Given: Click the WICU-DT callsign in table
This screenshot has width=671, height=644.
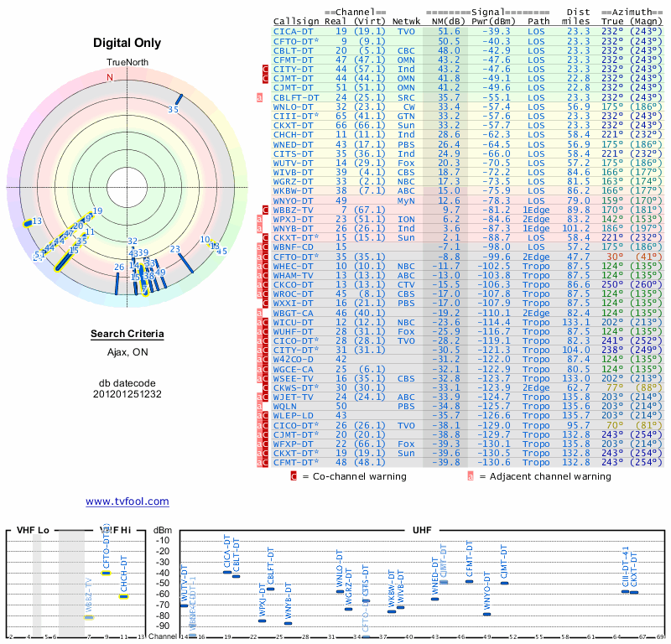Looking at the screenshot, I should point(293,322).
